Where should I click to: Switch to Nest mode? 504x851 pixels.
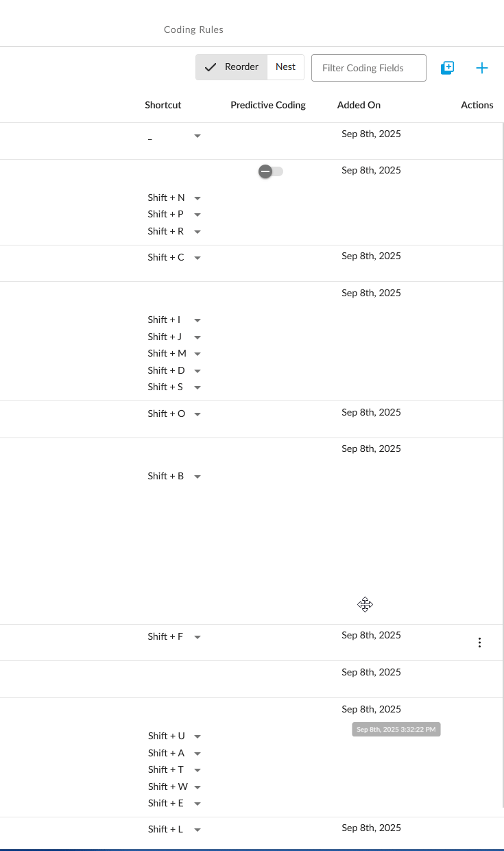285,67
